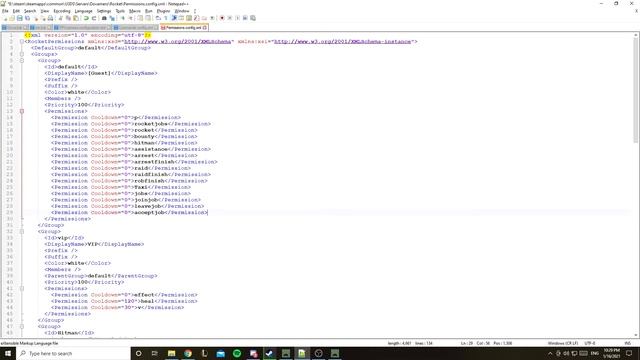The height and width of the screenshot is (360, 640).
Task: Create a new document with New icon
Action: tap(5, 18)
